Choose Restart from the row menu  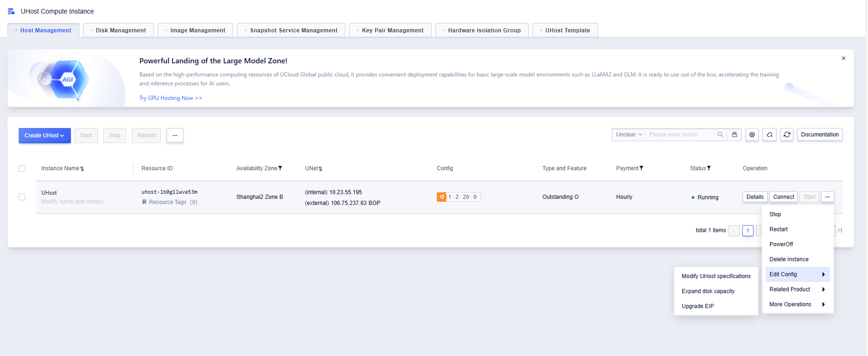pyautogui.click(x=798, y=229)
